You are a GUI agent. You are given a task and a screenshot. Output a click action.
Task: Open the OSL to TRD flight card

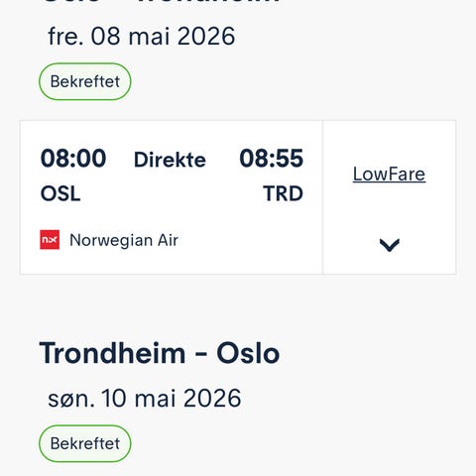pos(172,197)
